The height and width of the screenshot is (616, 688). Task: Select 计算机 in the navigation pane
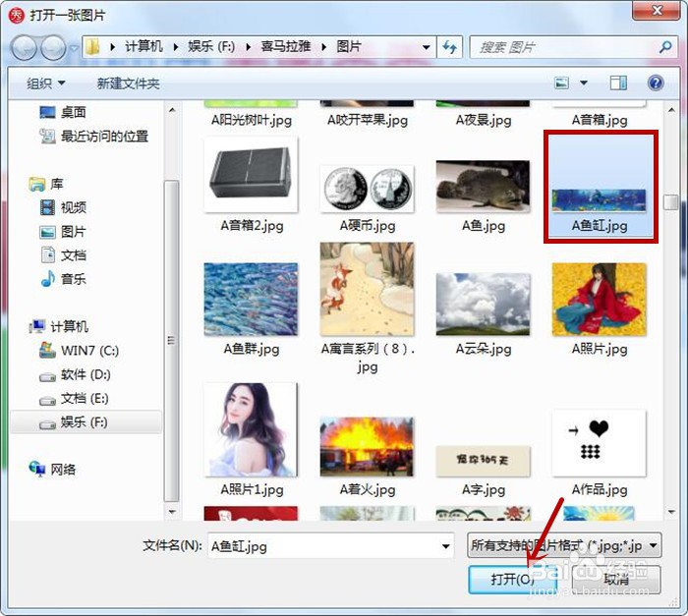click(59, 326)
